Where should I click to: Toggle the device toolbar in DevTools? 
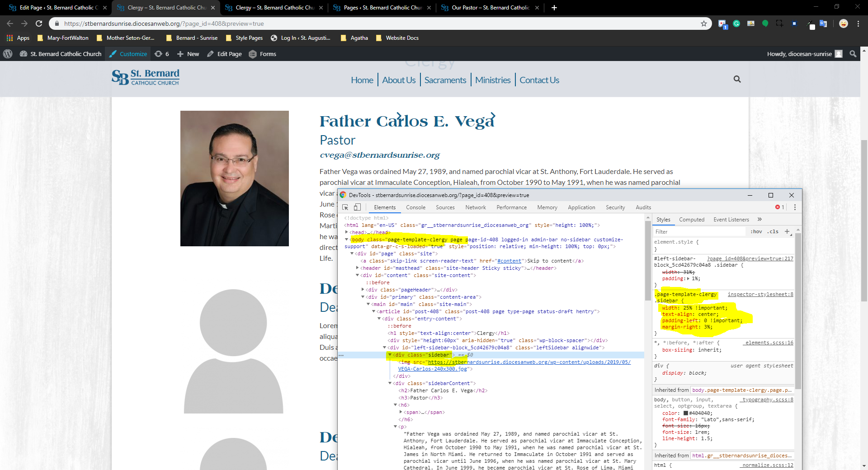point(357,207)
